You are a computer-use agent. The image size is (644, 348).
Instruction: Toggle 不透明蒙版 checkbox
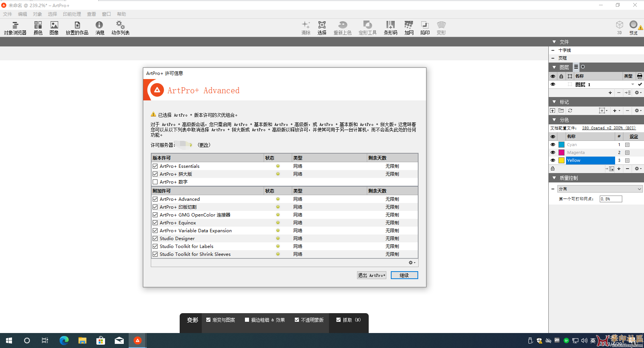coord(297,320)
